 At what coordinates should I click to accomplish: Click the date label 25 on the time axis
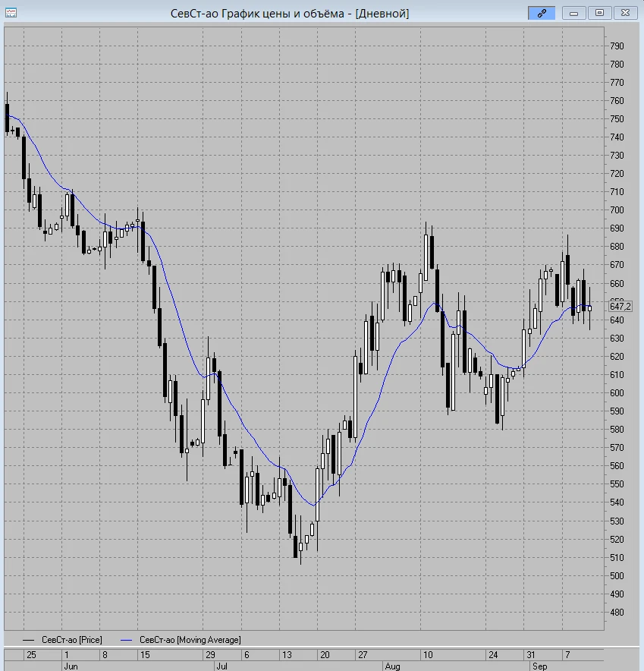31,655
